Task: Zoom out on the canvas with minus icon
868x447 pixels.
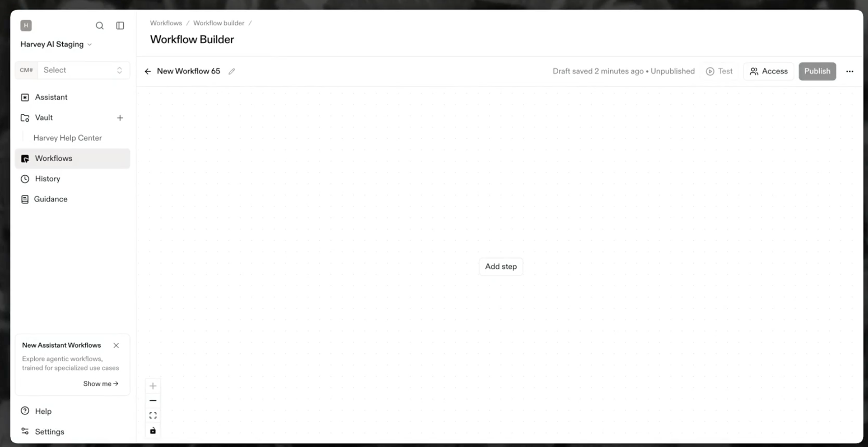Action: pos(153,401)
